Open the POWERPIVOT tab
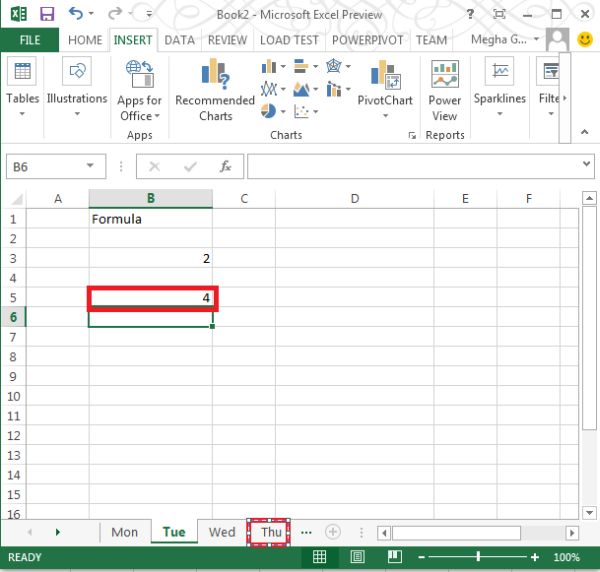The image size is (600, 572). [367, 40]
